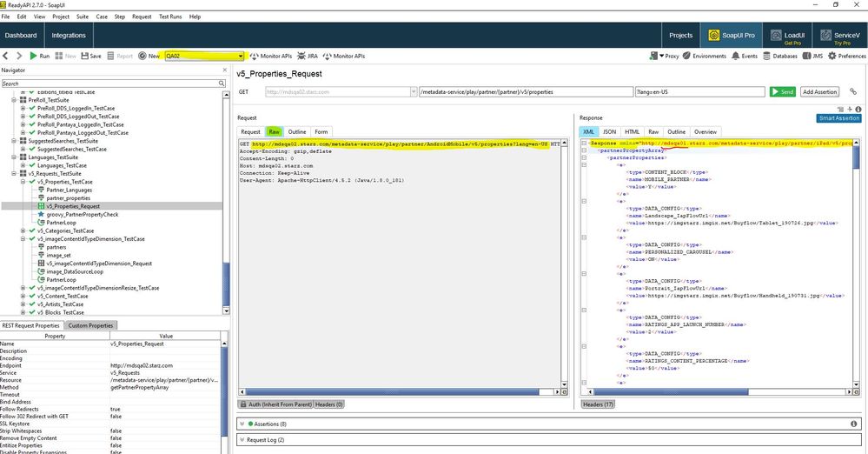Collapse the v5_Requests_TestSuite tree node
Viewport: 868px width, 454px height.
(15, 173)
